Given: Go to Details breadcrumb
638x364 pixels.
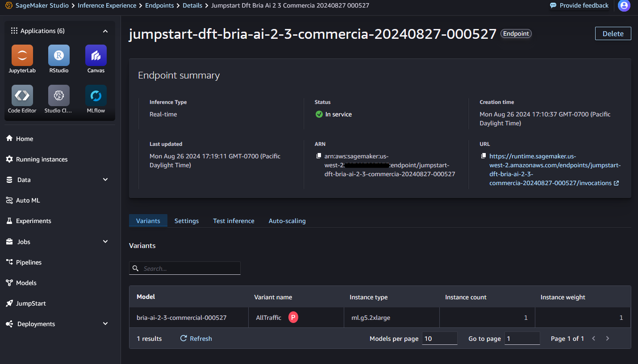Looking at the screenshot, I should pyautogui.click(x=192, y=5).
